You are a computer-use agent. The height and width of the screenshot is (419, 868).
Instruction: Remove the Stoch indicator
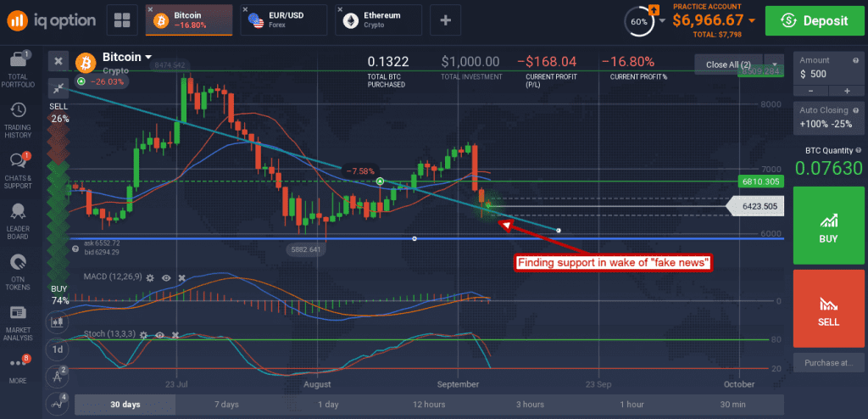tap(175, 335)
